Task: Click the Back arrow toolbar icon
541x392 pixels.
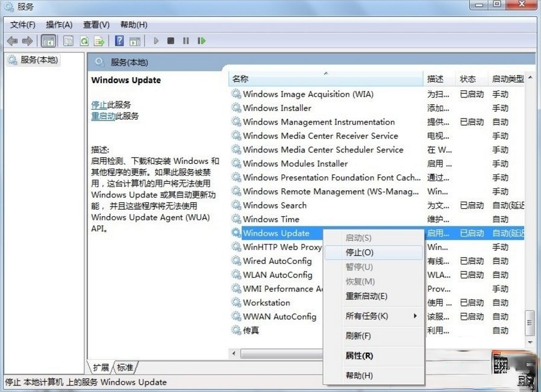Action: tap(12, 41)
